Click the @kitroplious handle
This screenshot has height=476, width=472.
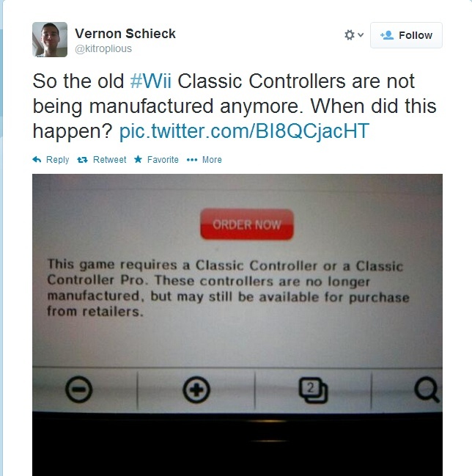pyautogui.click(x=103, y=48)
